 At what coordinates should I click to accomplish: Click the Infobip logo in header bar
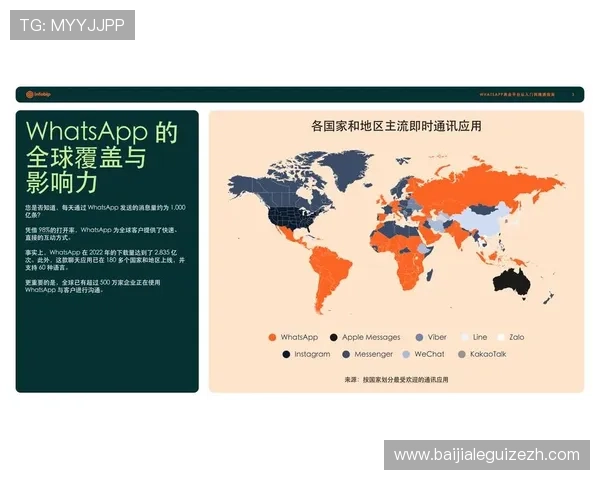tap(38, 94)
